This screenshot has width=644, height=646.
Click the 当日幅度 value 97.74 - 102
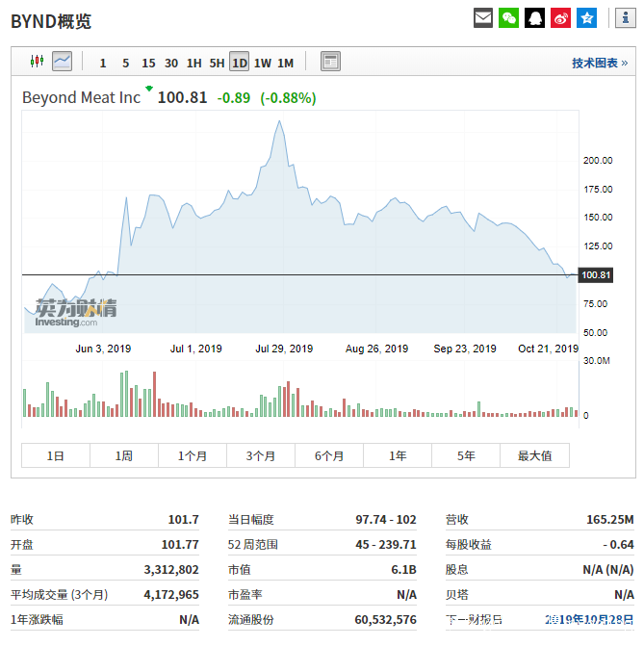pyautogui.click(x=386, y=520)
